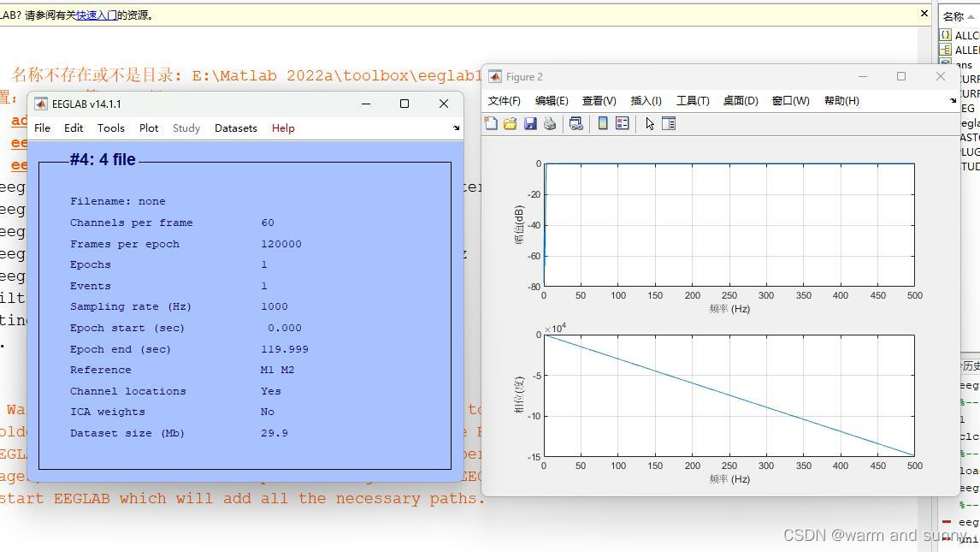Screen dimensions: 980x552
Task: Close the EEGLAB v14.1.1 window
Action: [x=444, y=104]
